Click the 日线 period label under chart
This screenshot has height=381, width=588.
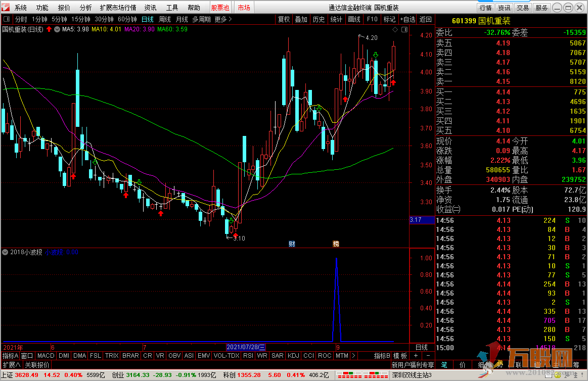(x=422, y=347)
